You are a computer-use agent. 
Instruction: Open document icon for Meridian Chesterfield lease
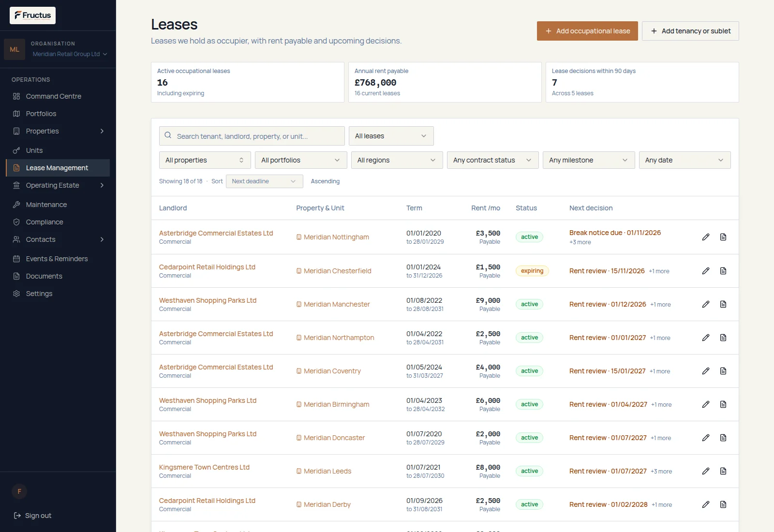(723, 271)
